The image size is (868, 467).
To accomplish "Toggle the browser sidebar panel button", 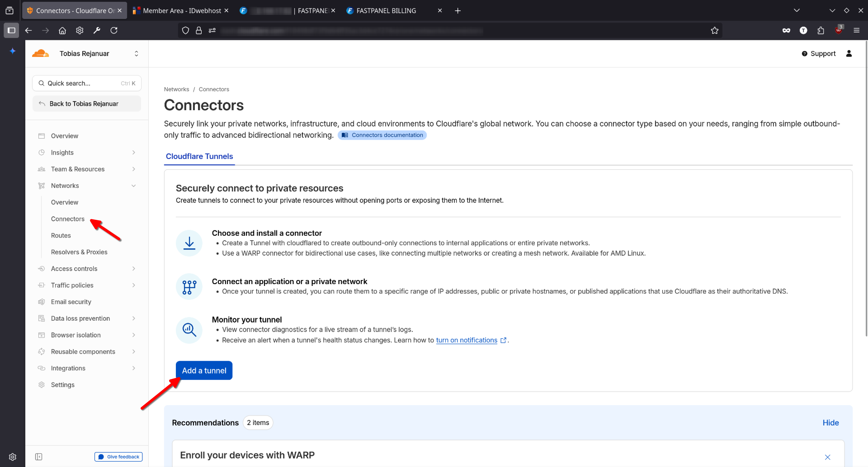I will [x=12, y=31].
